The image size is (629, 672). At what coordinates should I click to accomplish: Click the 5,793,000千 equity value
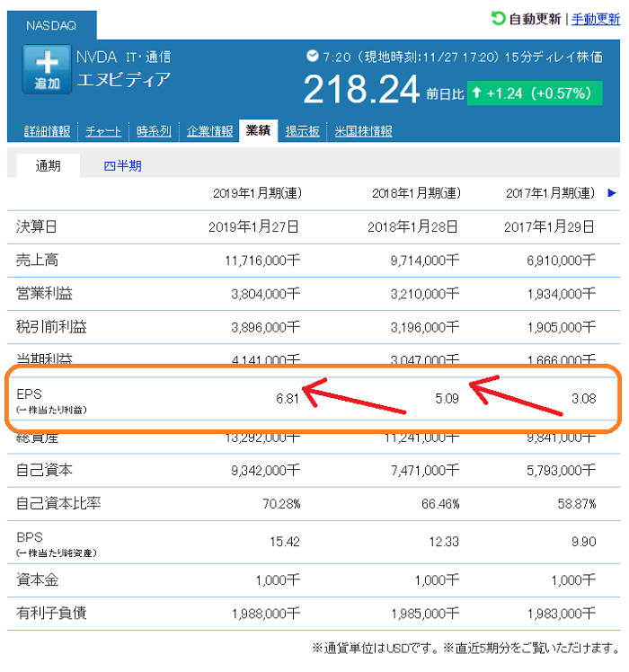(562, 471)
